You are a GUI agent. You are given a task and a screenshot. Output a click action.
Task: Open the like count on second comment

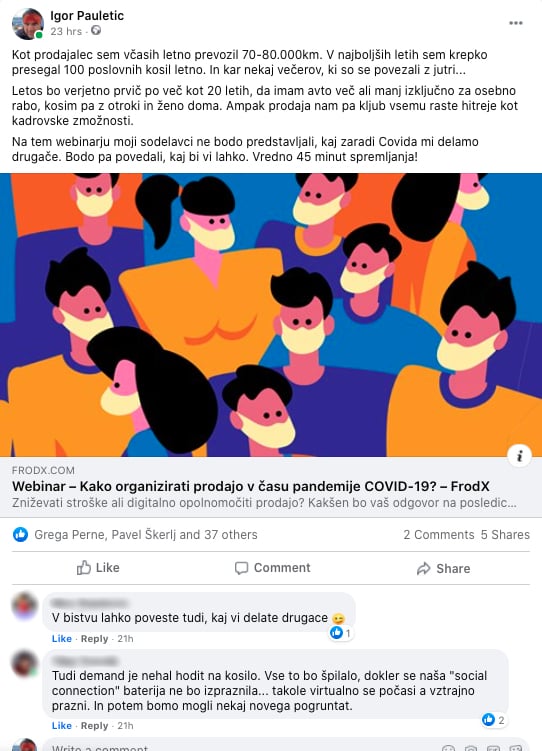494,720
